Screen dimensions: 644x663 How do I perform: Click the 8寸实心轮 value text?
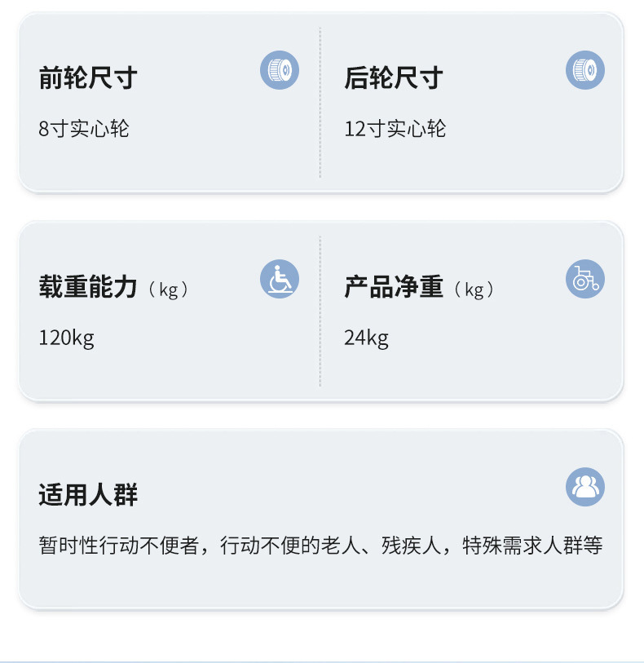84,129
